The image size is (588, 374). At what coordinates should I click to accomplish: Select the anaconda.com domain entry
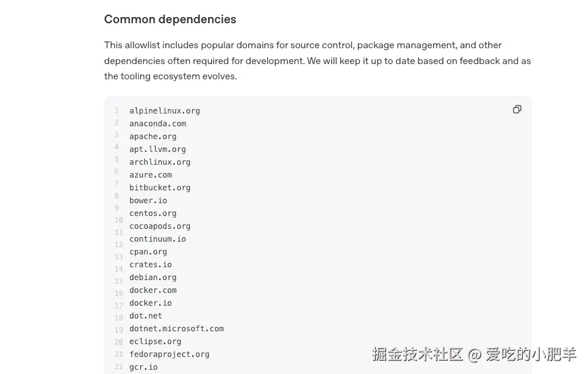(x=157, y=123)
